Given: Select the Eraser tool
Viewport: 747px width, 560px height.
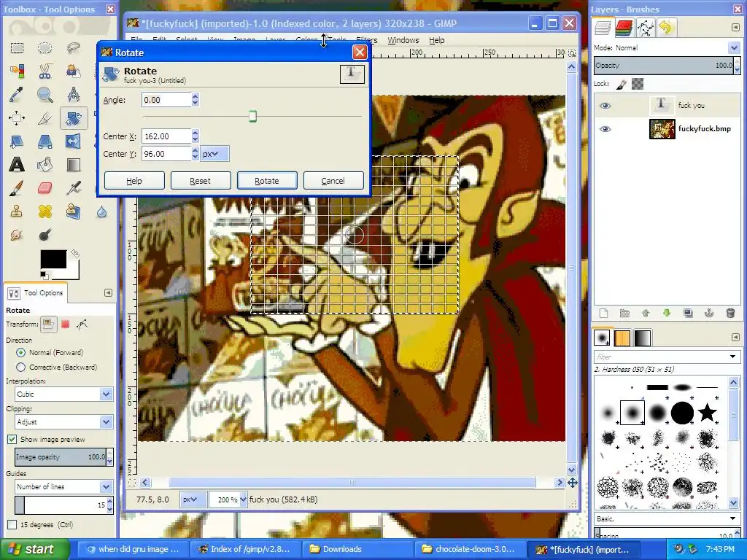Looking at the screenshot, I should 44,188.
